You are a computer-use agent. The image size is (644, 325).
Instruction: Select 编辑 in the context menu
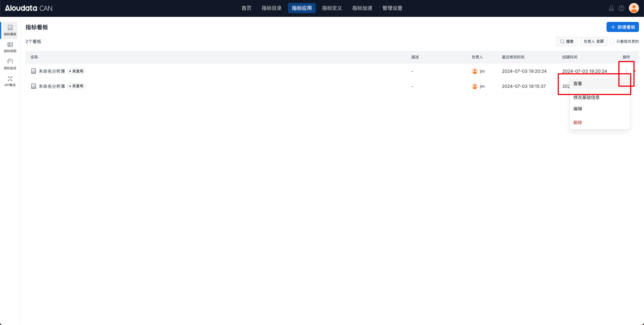point(578,109)
